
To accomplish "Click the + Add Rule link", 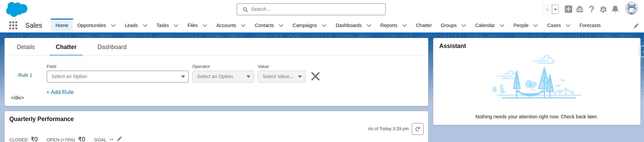I will (x=60, y=92).
